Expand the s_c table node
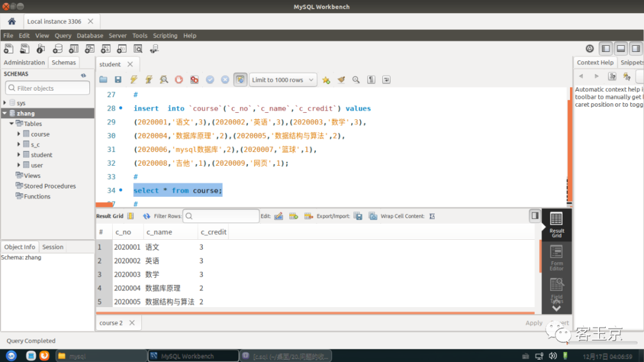 click(x=18, y=144)
